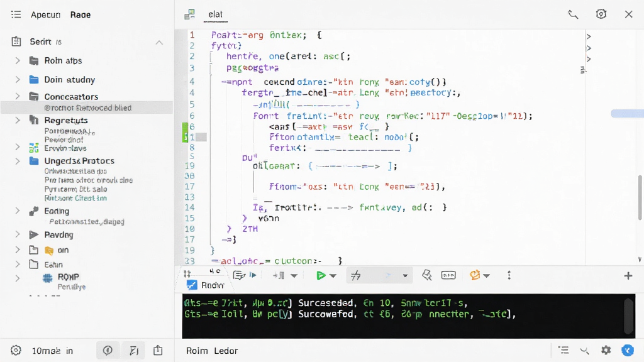Click the code editor vertical scrollbar
644x362 pixels.
point(640,197)
